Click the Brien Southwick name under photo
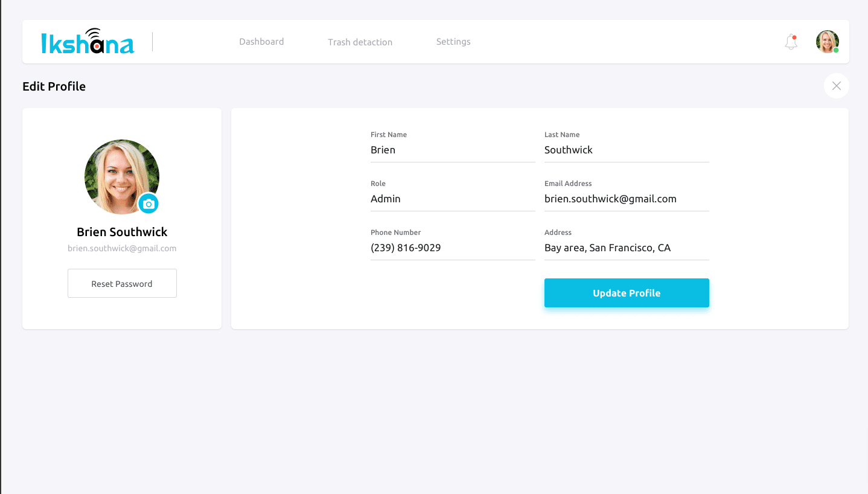 click(122, 232)
